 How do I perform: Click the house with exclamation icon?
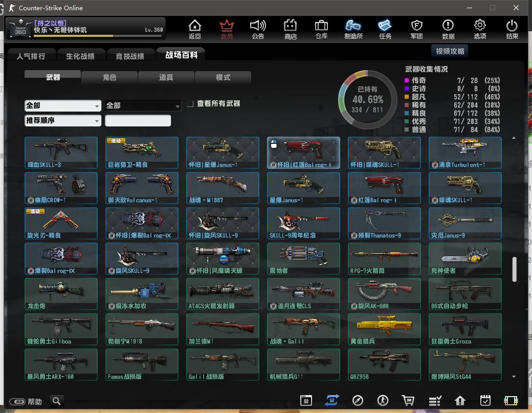(x=460, y=401)
